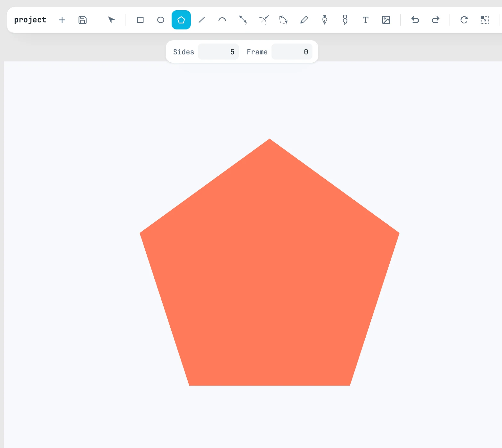Edit the Sides value field
502x448 pixels.
[218, 52]
